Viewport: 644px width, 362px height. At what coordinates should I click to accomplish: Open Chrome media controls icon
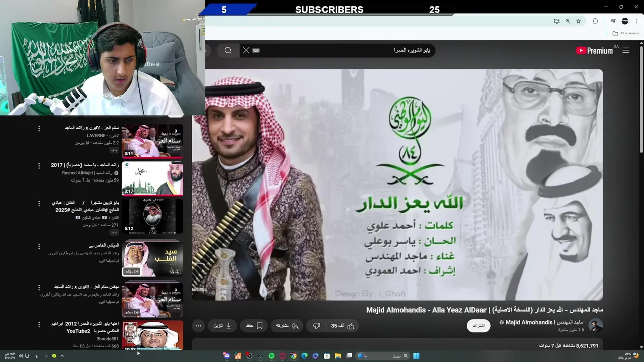(x=613, y=21)
